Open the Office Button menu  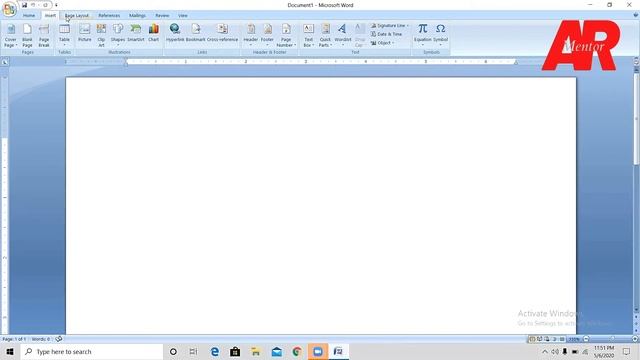[9, 9]
